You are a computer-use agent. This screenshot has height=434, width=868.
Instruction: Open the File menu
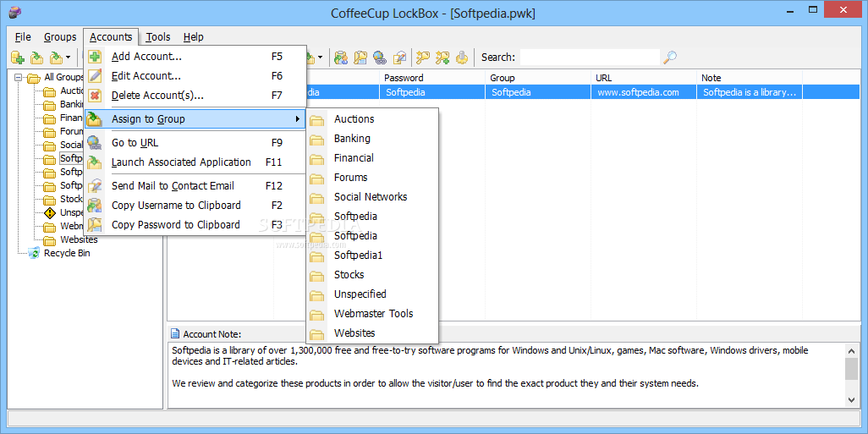pos(23,37)
